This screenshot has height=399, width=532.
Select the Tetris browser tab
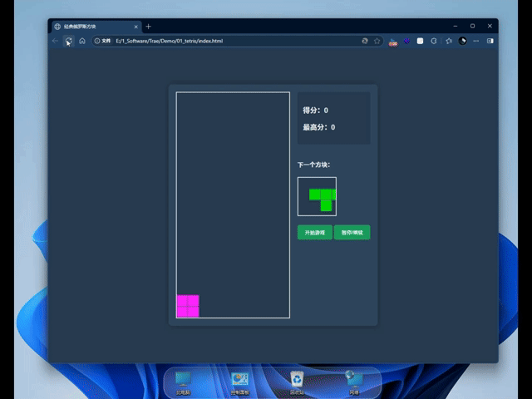point(96,27)
